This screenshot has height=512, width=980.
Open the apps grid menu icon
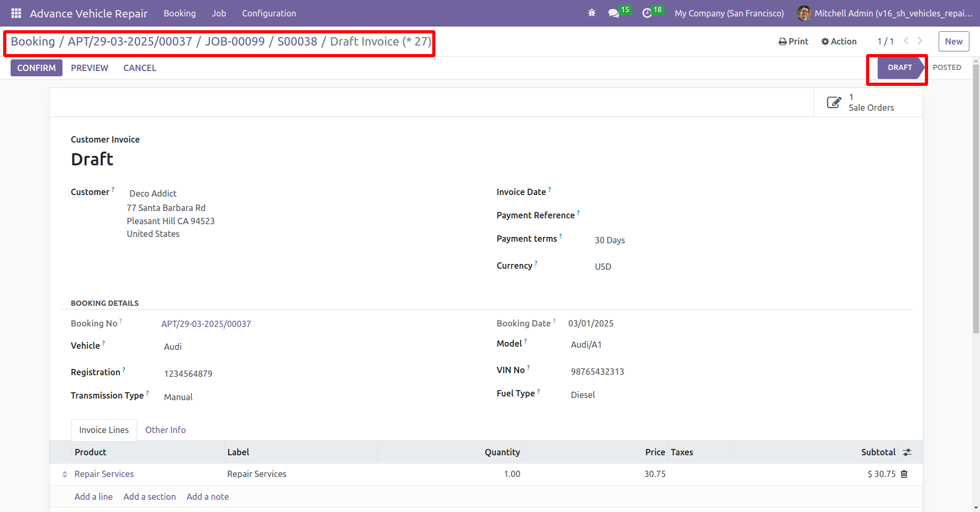(x=16, y=13)
